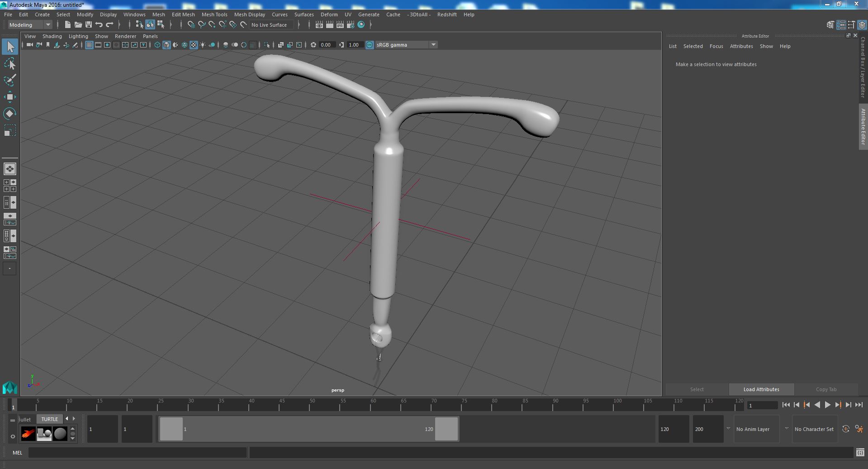Redo the last action
This screenshot has width=868, height=469.
pyautogui.click(x=109, y=25)
